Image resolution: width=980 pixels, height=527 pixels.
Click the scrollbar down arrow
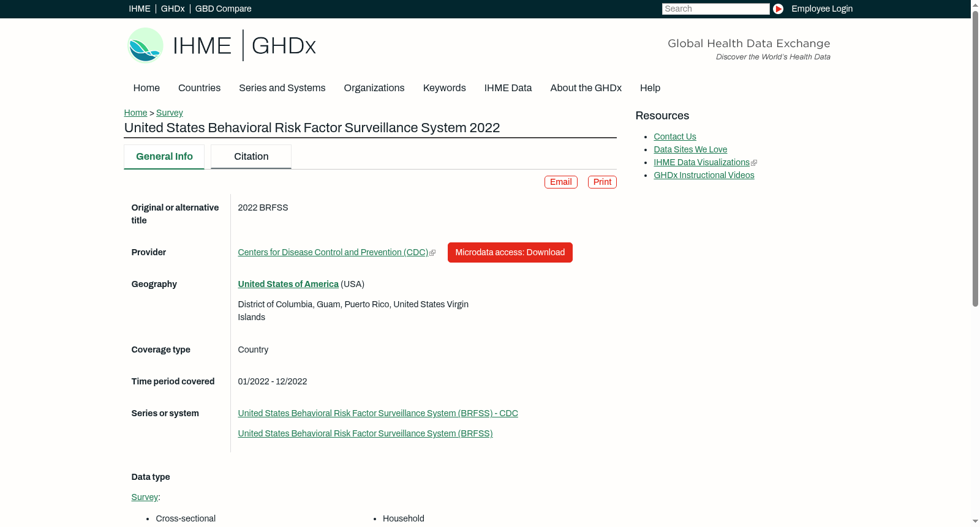point(975,521)
